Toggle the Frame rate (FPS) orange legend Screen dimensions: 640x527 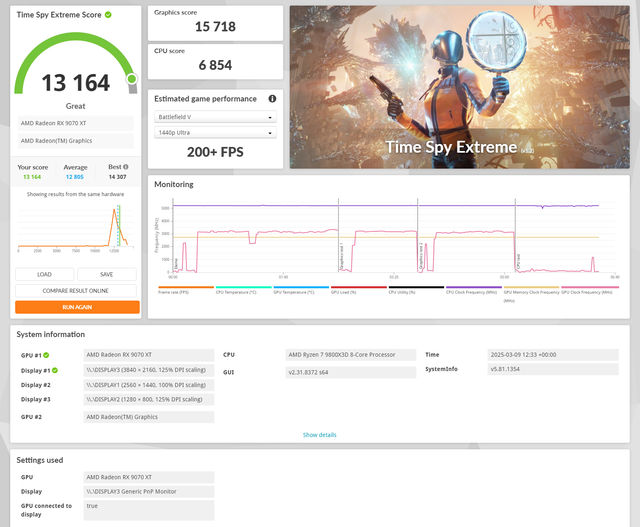click(x=186, y=290)
